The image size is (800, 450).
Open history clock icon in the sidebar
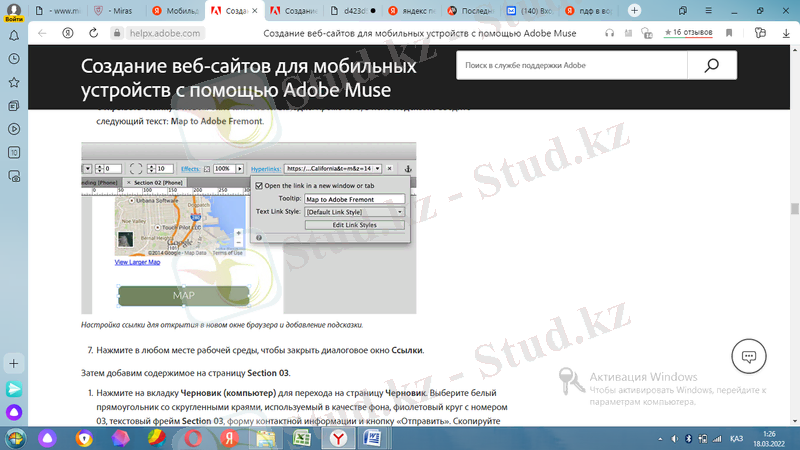[14, 151]
